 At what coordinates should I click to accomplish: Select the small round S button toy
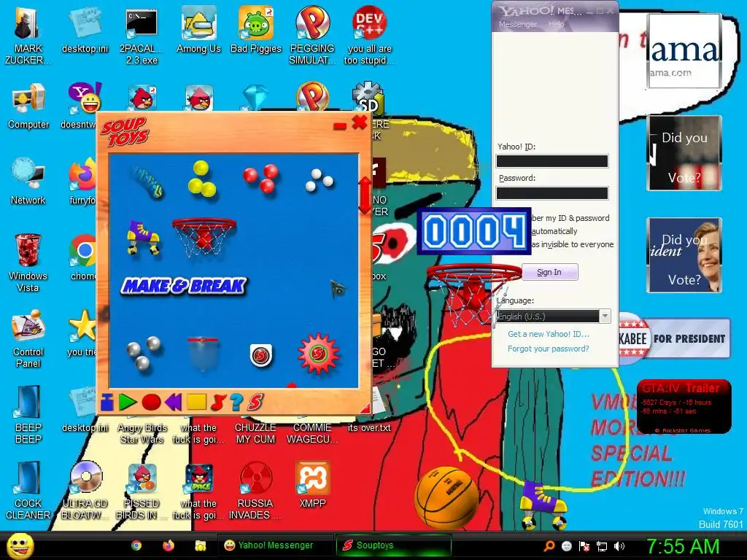pos(260,355)
